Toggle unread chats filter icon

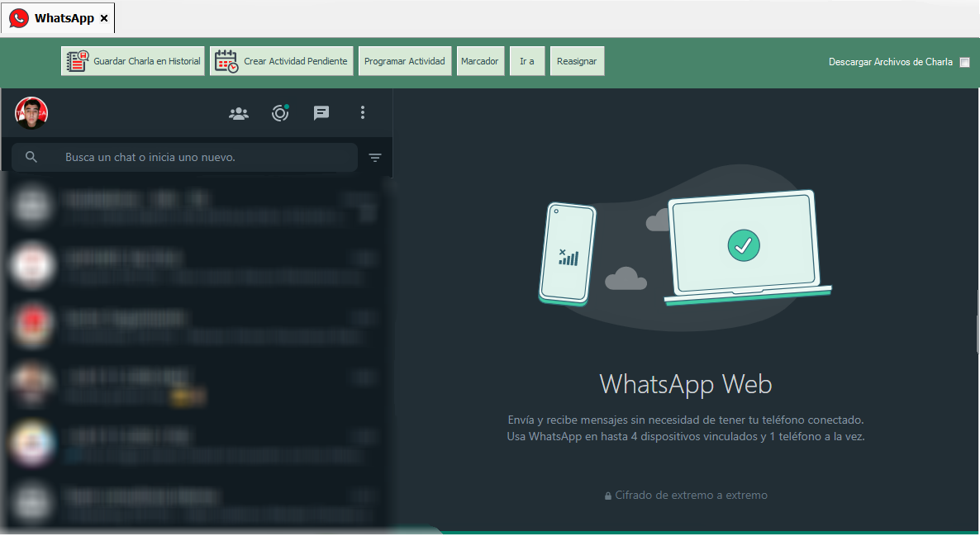[x=375, y=158]
